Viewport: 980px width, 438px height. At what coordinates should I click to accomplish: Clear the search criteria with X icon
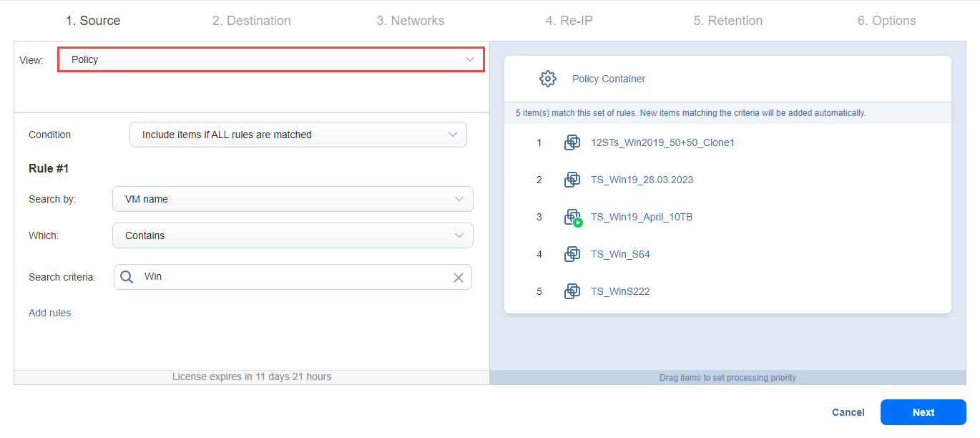[x=459, y=278]
